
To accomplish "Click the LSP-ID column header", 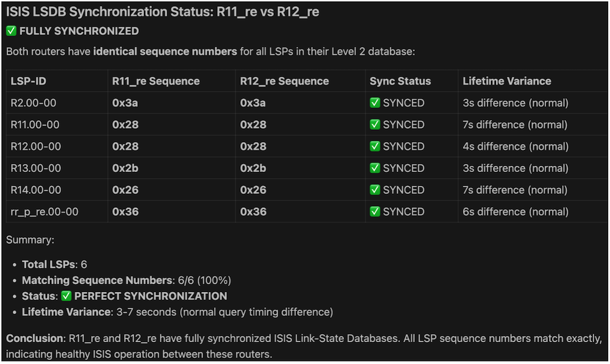I will click(x=29, y=81).
